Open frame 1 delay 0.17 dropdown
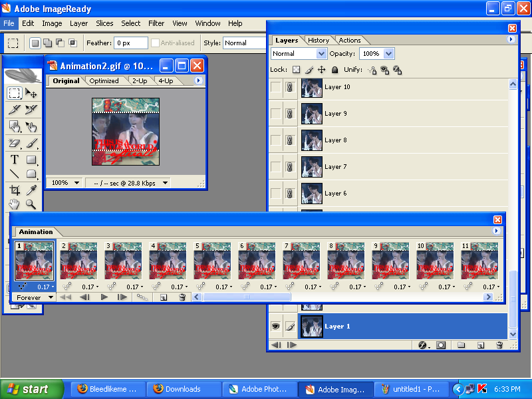532x399 pixels. pos(45,287)
